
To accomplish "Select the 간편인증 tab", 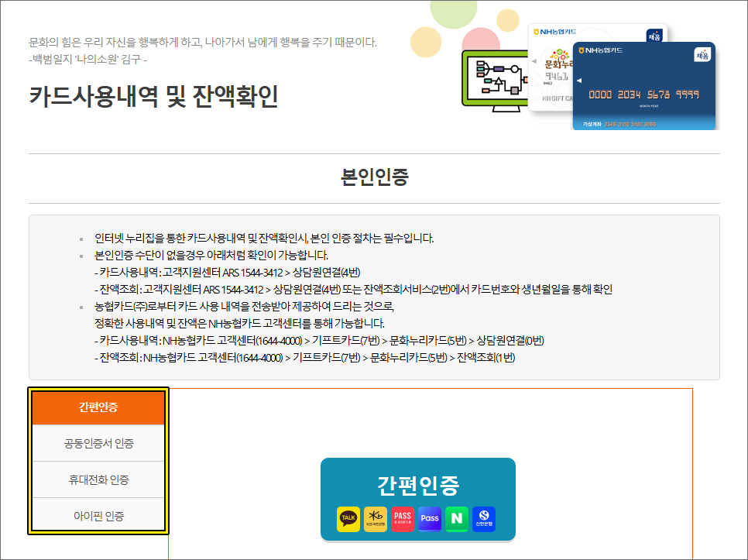I will click(x=98, y=407).
